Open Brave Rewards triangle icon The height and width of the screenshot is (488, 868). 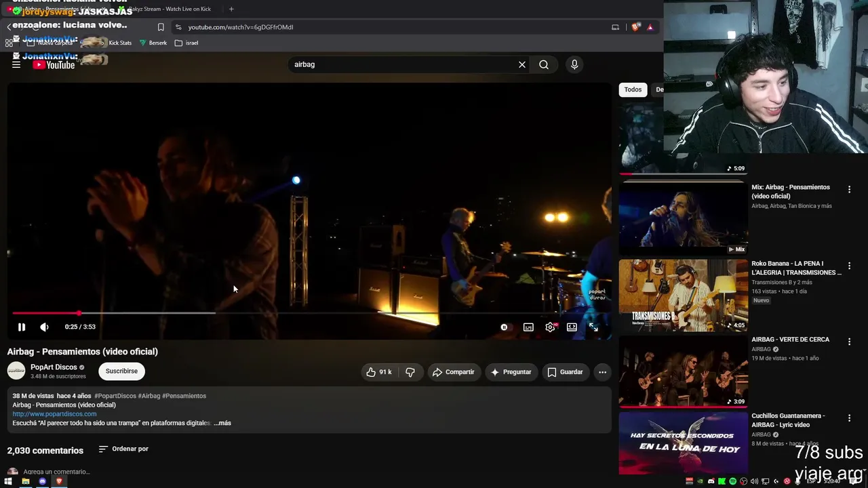point(650,27)
